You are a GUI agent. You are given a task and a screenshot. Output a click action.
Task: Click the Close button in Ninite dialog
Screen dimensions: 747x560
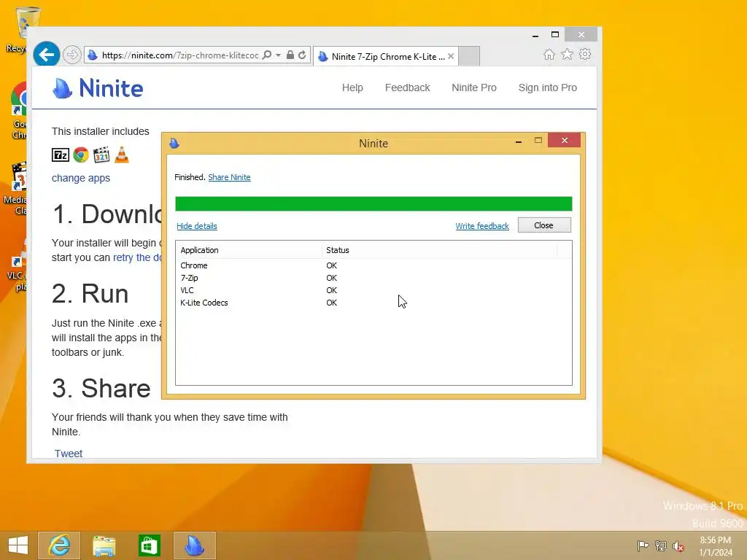pos(544,225)
